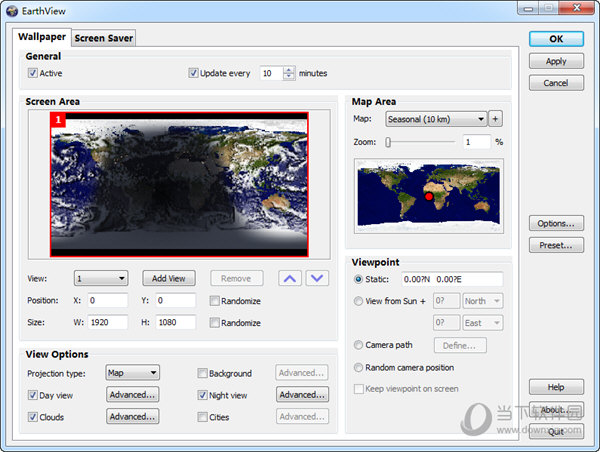The image size is (600, 452).
Task: Open Cities Advanced settings
Action: 302,416
